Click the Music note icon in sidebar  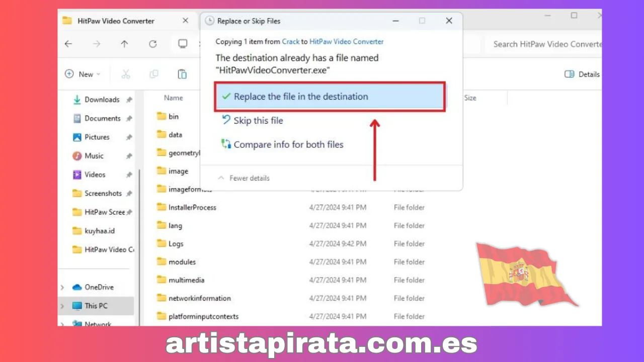(x=77, y=156)
